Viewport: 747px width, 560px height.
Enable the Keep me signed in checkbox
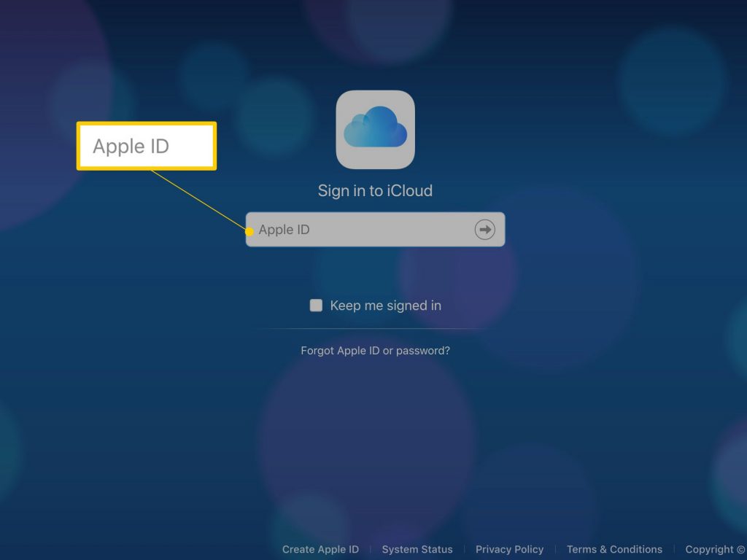pos(316,306)
